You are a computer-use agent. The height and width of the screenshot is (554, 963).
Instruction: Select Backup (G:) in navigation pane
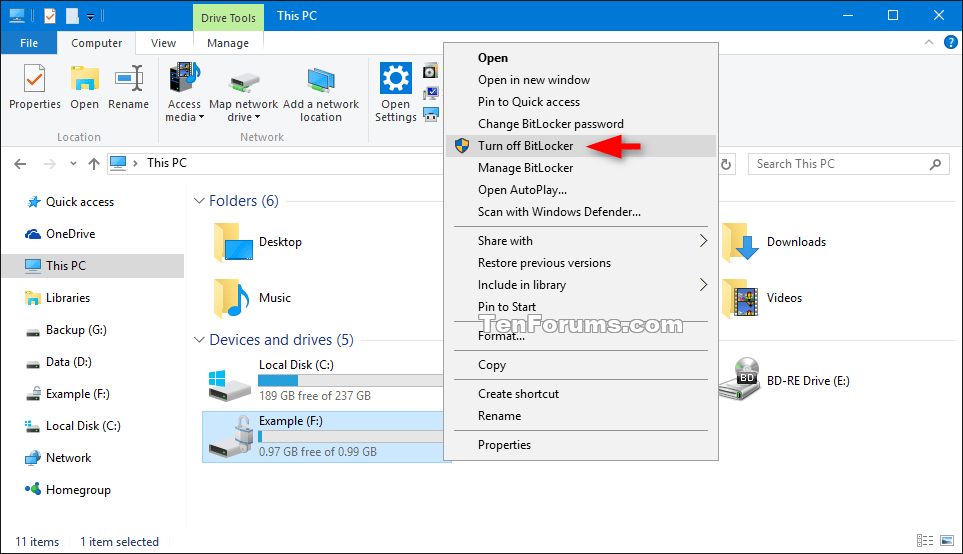click(x=76, y=330)
